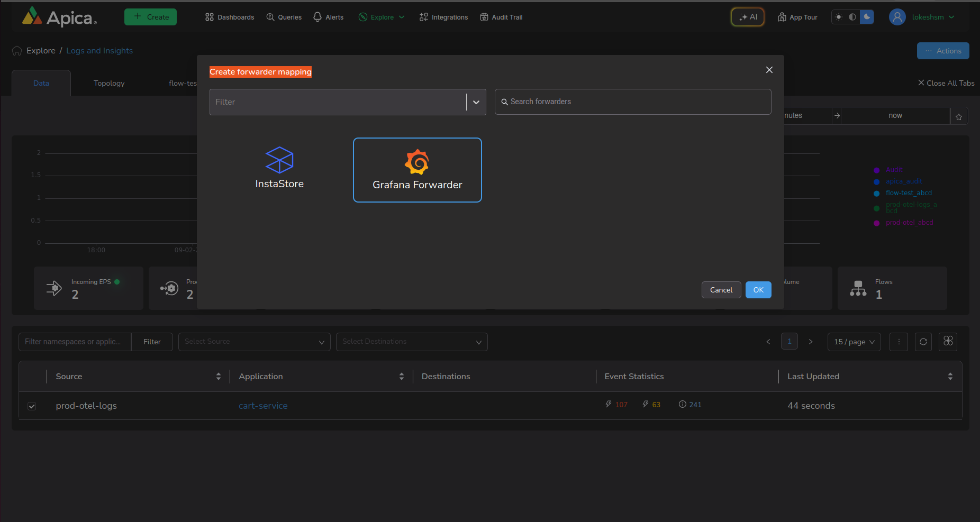Click the refresh icon in table toolbar
The width and height of the screenshot is (980, 522).
(x=923, y=342)
